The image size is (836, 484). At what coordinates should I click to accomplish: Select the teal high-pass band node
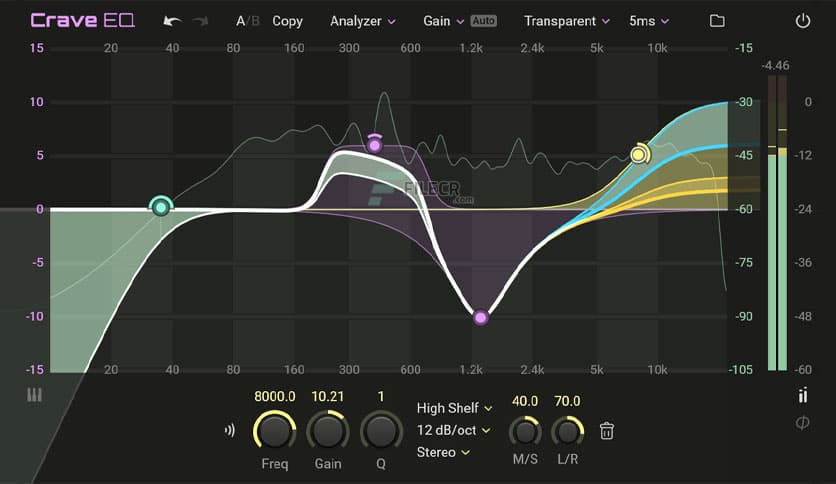(x=161, y=207)
